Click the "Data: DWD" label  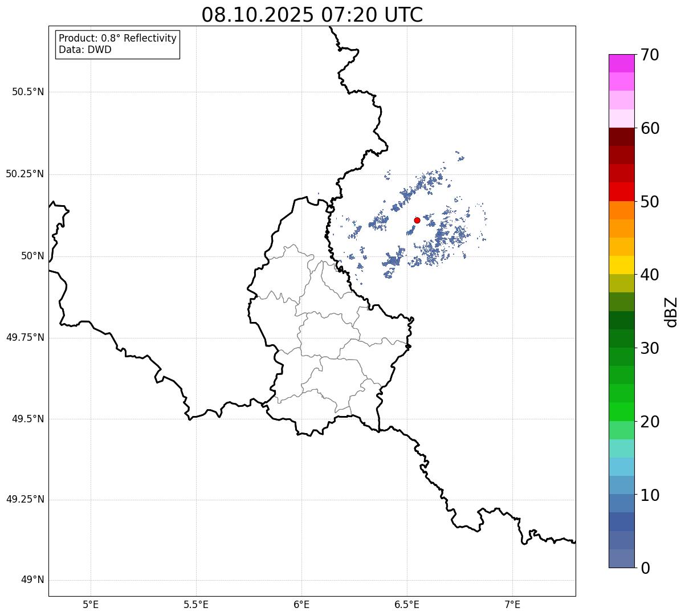point(85,50)
